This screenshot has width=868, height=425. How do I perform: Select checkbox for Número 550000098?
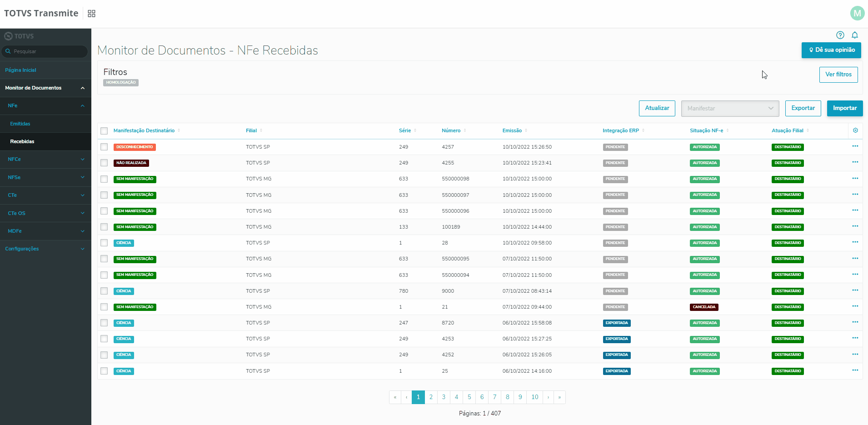(104, 179)
